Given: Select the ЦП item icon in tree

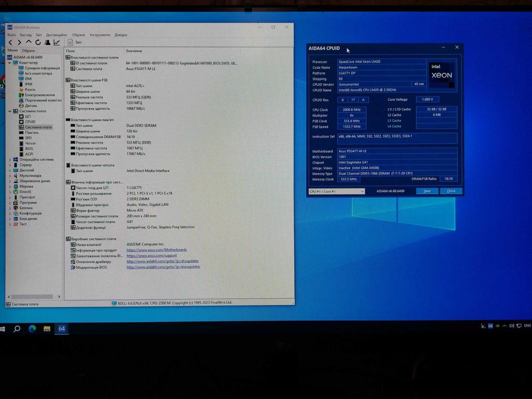Looking at the screenshot, I should coord(21,116).
